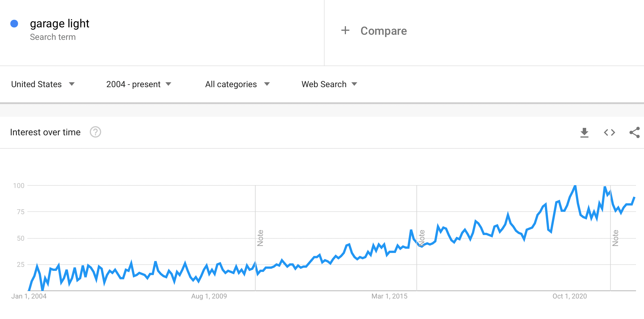Change the Web Search type dropdown
Viewport: 644px width, 319px height.
coord(329,84)
